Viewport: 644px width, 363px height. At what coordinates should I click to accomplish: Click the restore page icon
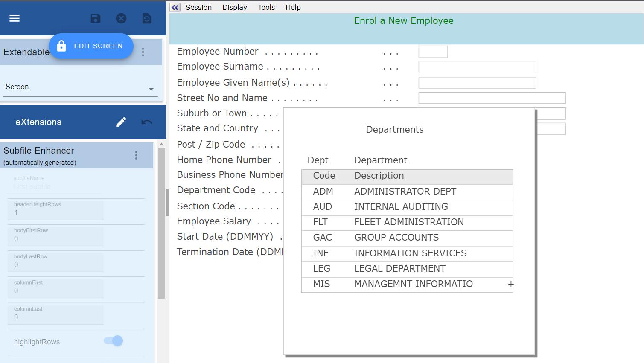tap(146, 18)
